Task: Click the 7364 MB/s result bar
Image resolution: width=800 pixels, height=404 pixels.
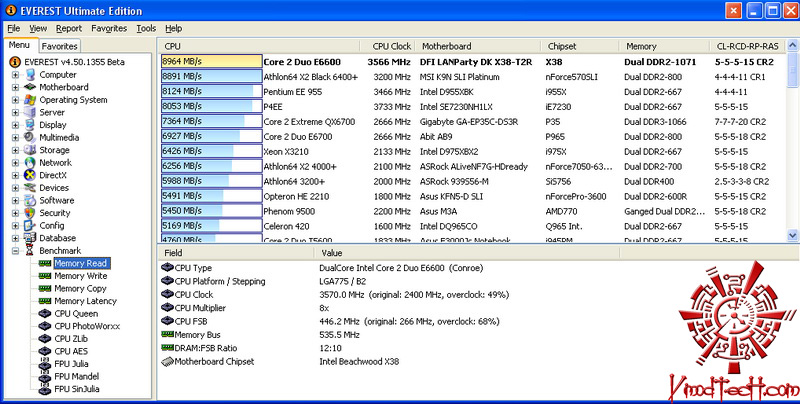Action: (212, 121)
